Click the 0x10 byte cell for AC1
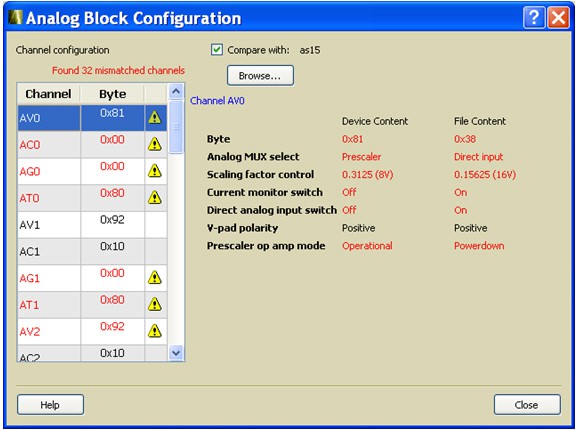This screenshot has height=430, width=576. [112, 252]
